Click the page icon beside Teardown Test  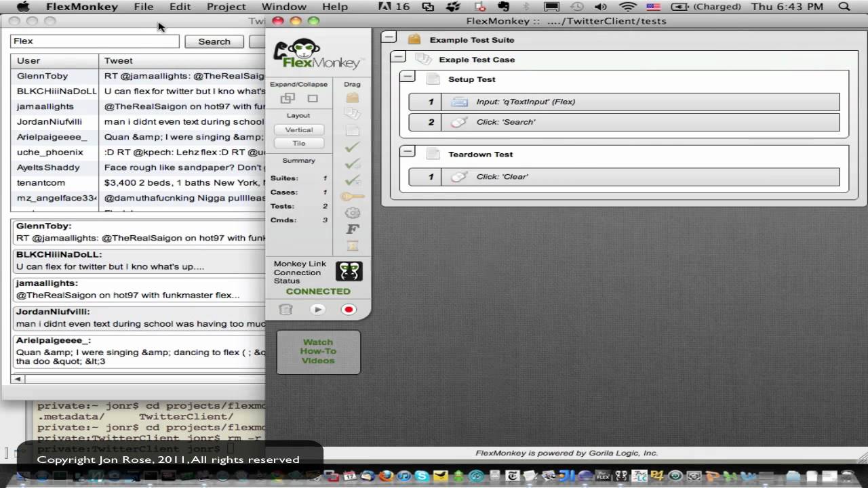(x=433, y=154)
